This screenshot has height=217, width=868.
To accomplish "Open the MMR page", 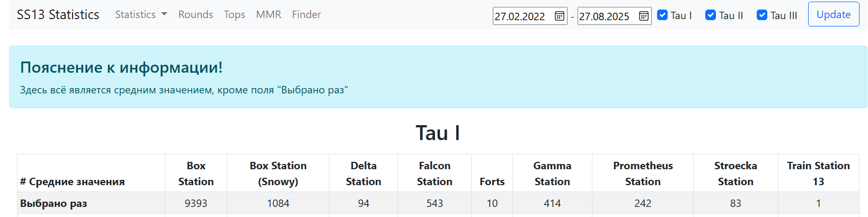I will click(x=269, y=14).
